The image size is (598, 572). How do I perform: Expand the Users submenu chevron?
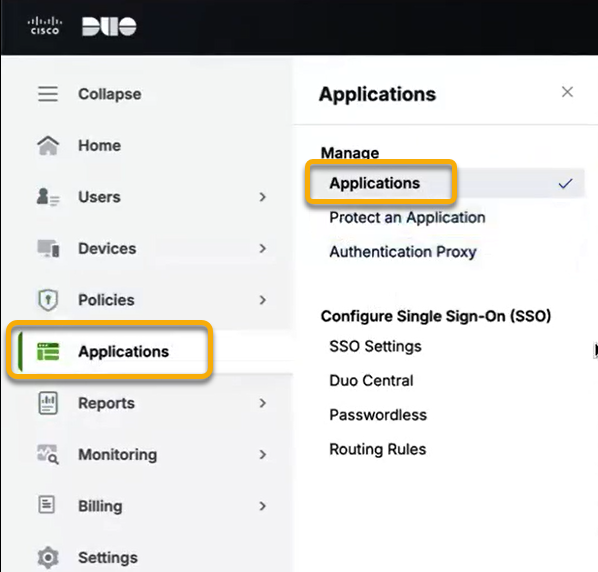coord(262,197)
